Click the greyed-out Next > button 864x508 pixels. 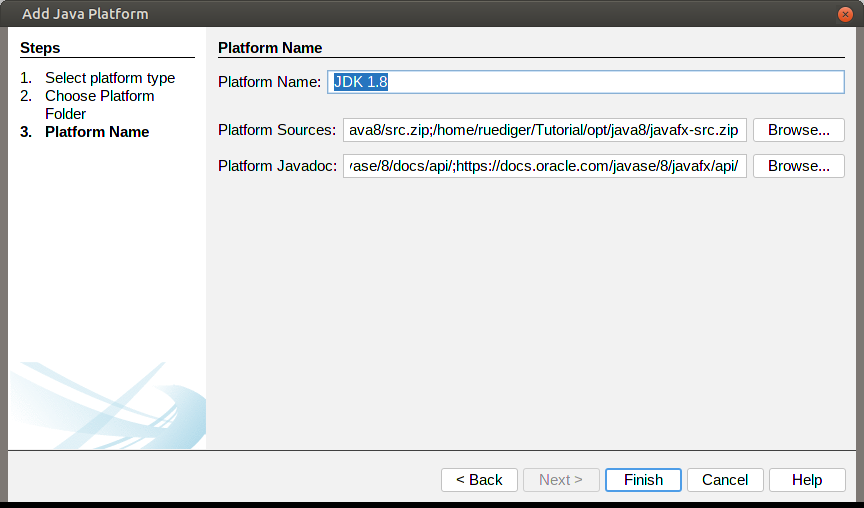click(x=560, y=480)
